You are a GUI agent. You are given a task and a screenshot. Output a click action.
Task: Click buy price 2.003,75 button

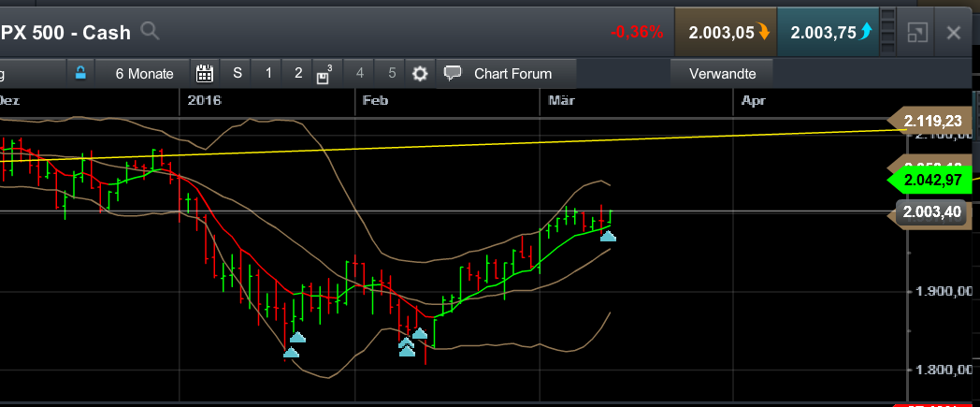(x=828, y=33)
